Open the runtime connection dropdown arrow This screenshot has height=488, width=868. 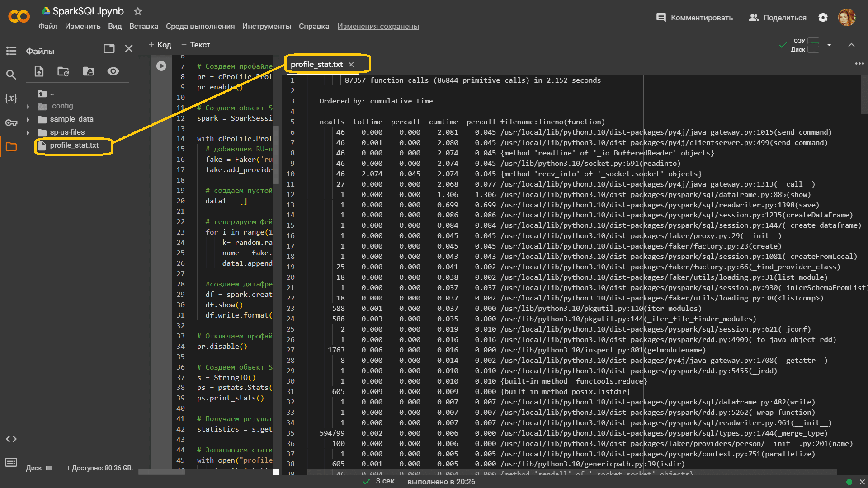point(829,45)
